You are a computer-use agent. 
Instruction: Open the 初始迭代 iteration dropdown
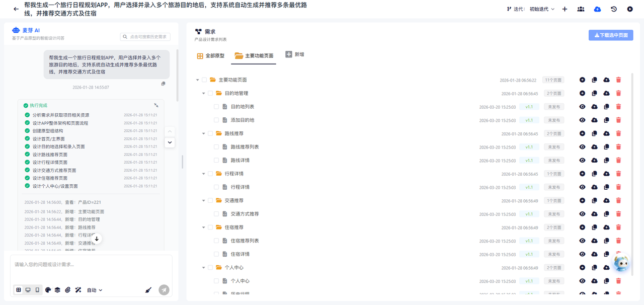coord(542,9)
